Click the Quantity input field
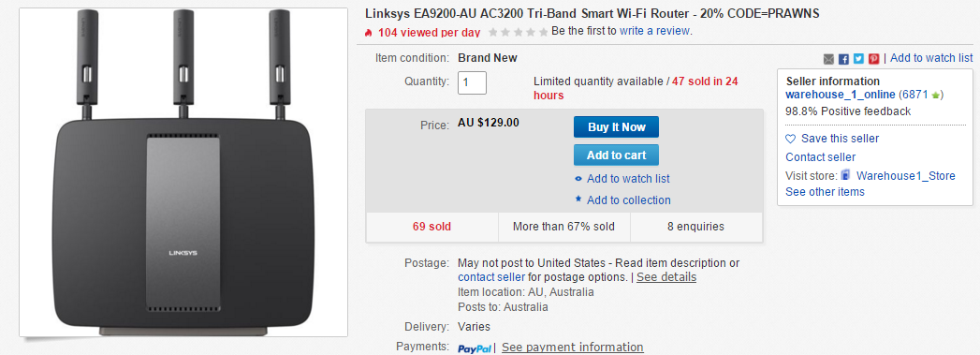The width and height of the screenshot is (980, 355). tap(472, 82)
